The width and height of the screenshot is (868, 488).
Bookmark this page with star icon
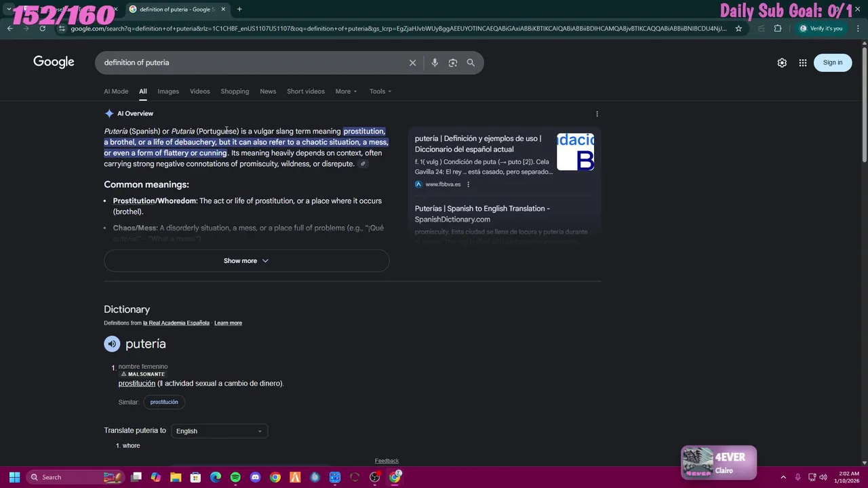[x=738, y=28]
